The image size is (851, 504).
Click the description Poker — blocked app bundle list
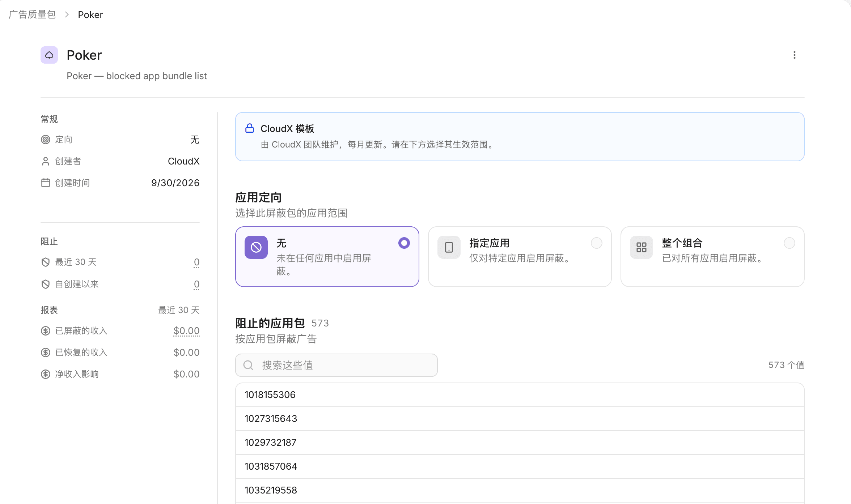click(x=137, y=76)
